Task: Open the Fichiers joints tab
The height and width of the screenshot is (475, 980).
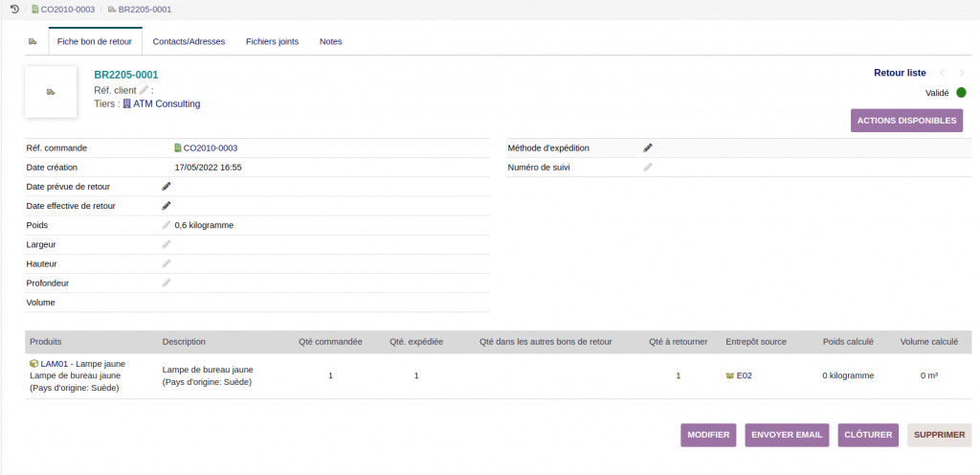Action: pos(272,42)
